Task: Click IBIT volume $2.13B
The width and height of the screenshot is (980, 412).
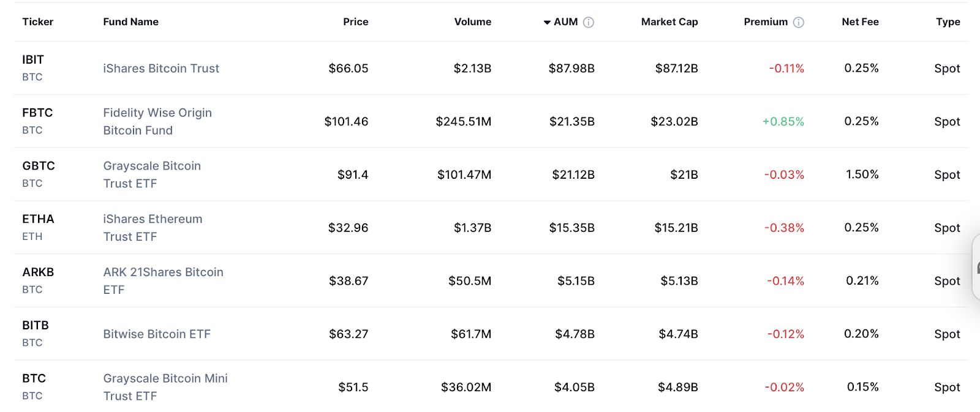Action: [x=472, y=69]
